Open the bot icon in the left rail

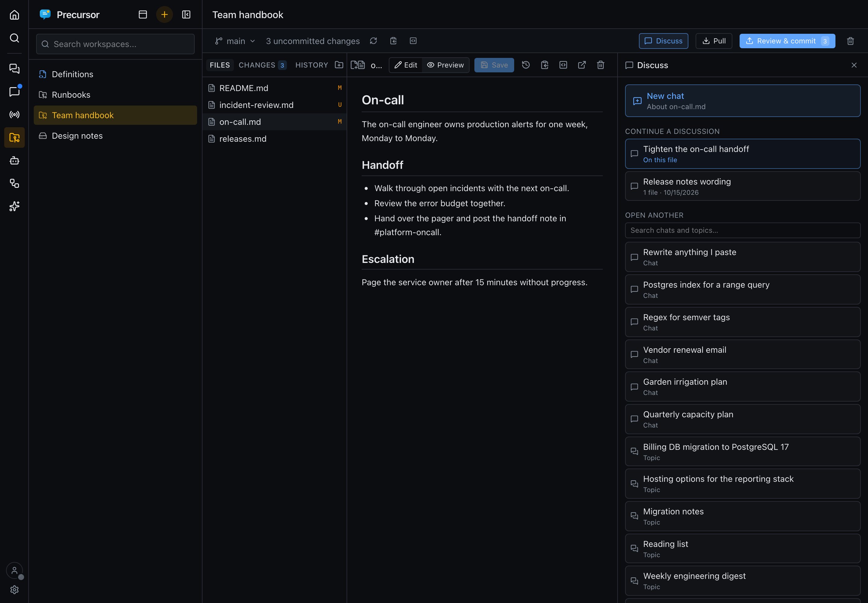click(14, 161)
